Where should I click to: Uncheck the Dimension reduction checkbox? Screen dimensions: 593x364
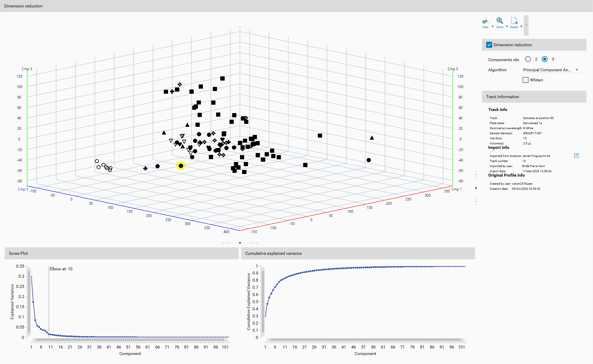[x=489, y=45]
